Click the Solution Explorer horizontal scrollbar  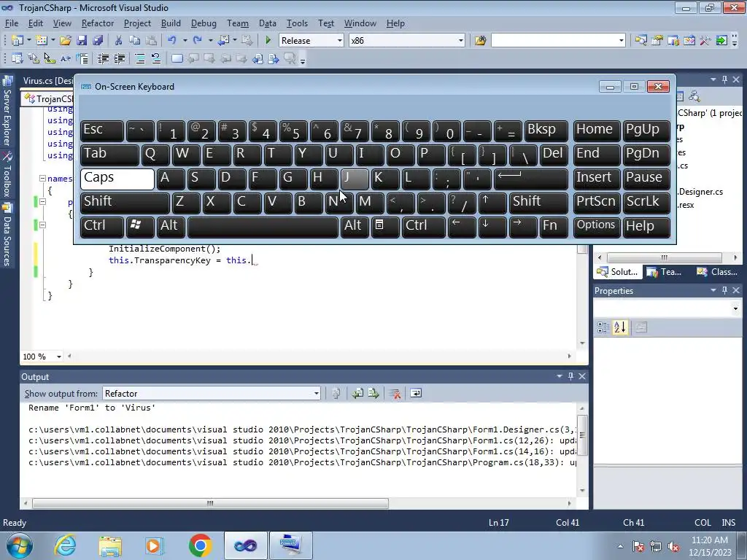(x=665, y=257)
